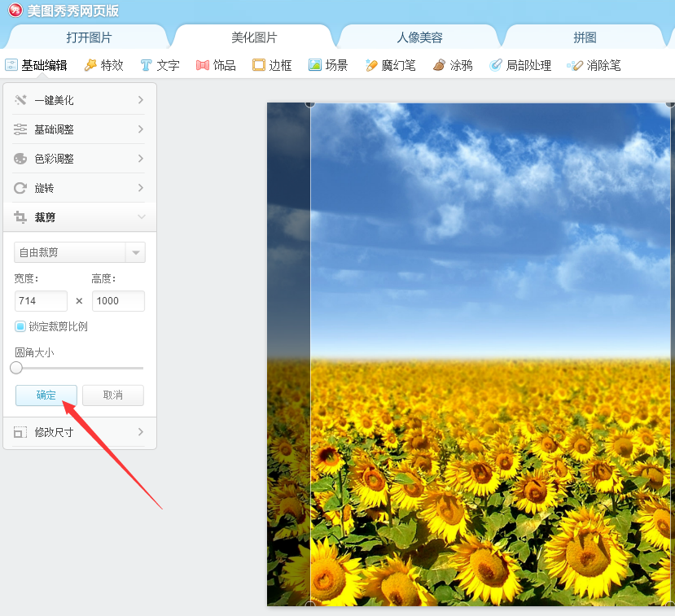The width and height of the screenshot is (675, 616).
Task: Expand the 基础调整 section arrow
Action: 140,129
